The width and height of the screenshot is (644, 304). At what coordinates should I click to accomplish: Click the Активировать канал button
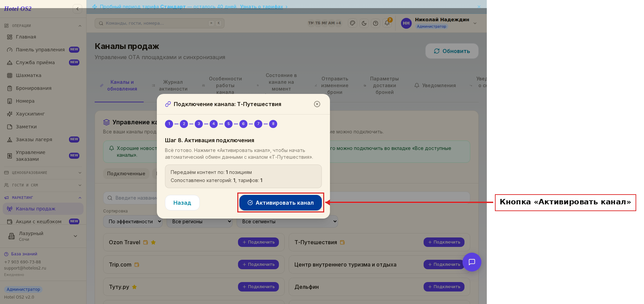pyautogui.click(x=281, y=203)
